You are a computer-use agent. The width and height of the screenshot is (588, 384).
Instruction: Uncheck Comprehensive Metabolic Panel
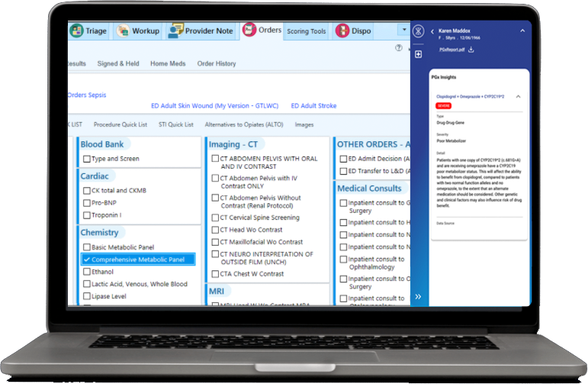(87, 260)
